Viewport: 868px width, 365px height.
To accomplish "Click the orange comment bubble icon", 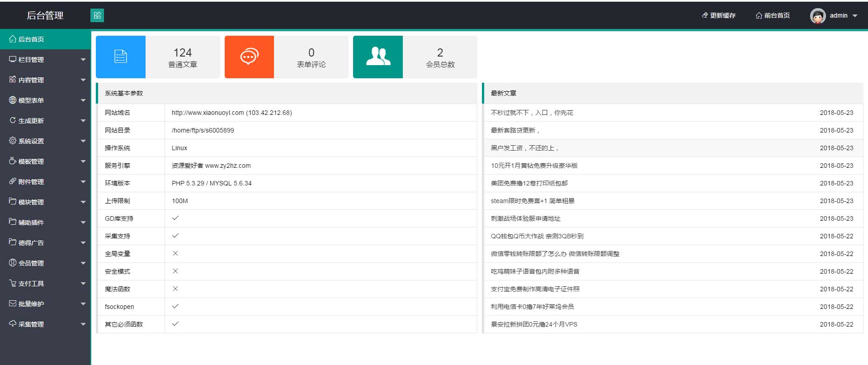I will [x=249, y=57].
